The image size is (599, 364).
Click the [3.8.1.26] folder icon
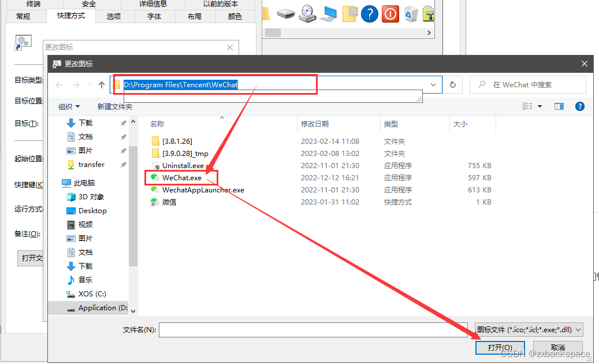[155, 142]
